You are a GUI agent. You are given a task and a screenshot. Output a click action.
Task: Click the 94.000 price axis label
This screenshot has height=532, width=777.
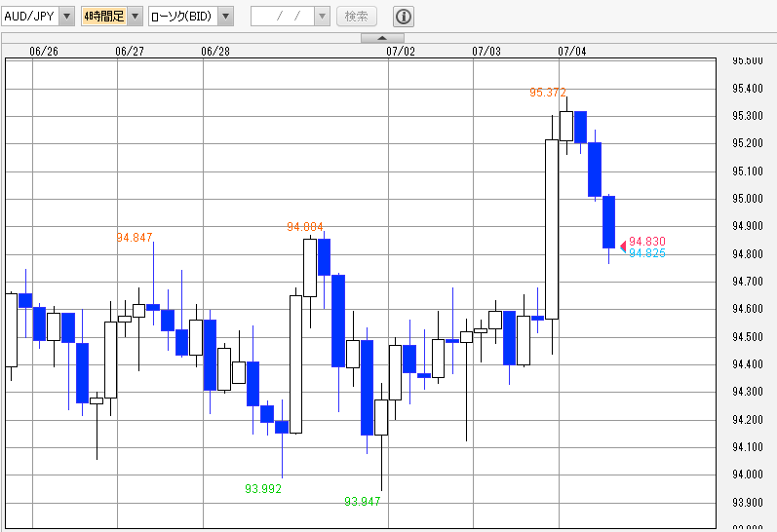click(x=748, y=475)
